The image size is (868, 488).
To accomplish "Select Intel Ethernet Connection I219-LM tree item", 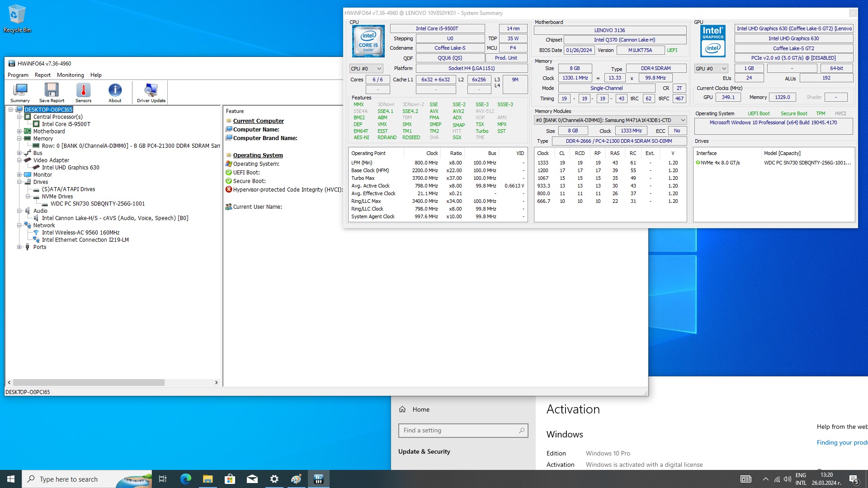I will pyautogui.click(x=85, y=240).
